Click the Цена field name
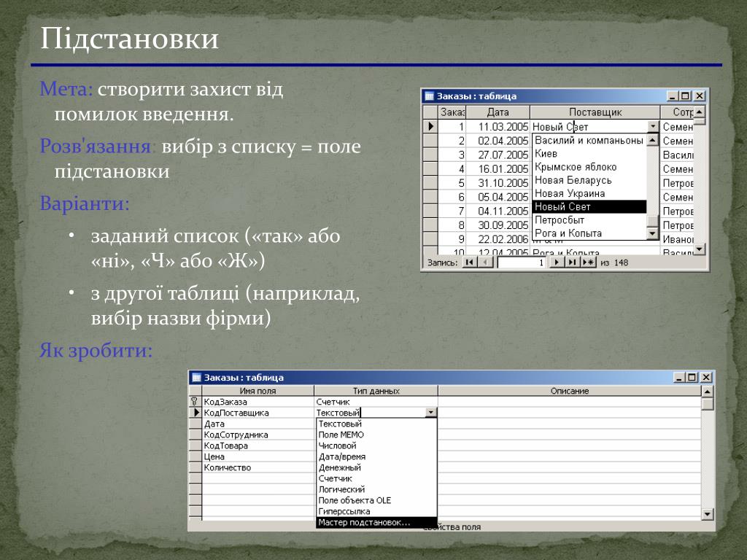The image size is (747, 560). [x=258, y=456]
